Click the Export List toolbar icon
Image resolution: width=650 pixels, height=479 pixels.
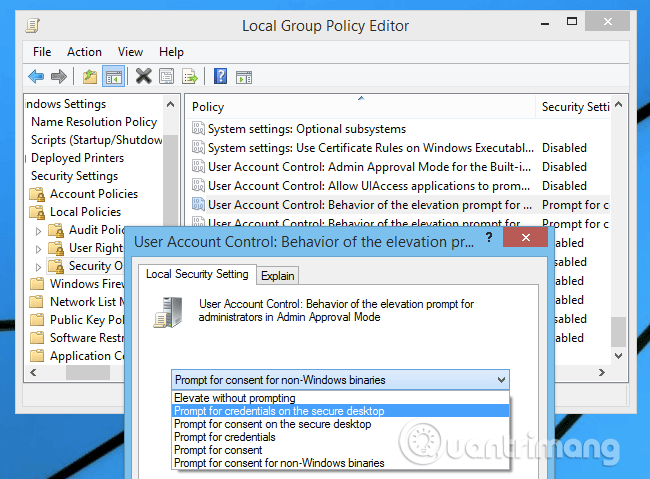coord(190,77)
